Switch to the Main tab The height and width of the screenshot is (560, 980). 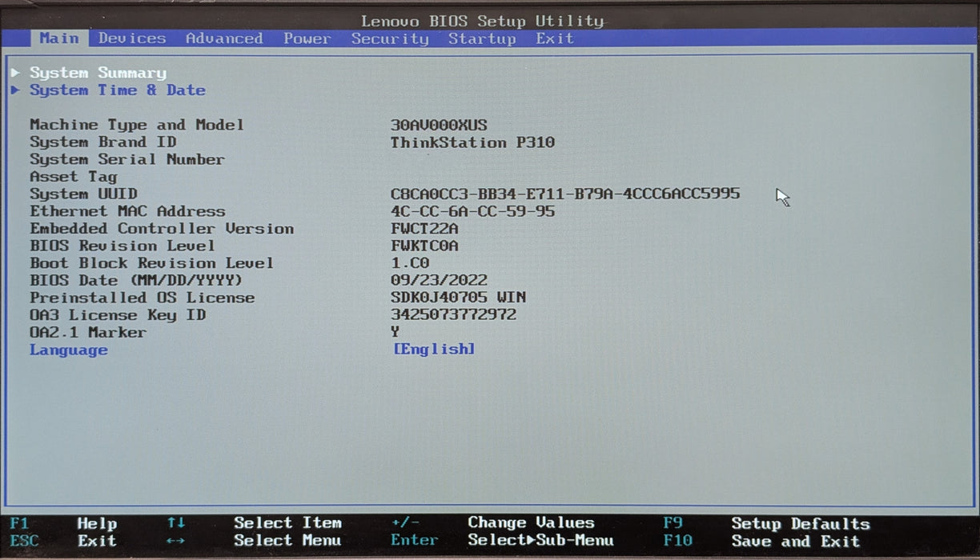[x=59, y=38]
